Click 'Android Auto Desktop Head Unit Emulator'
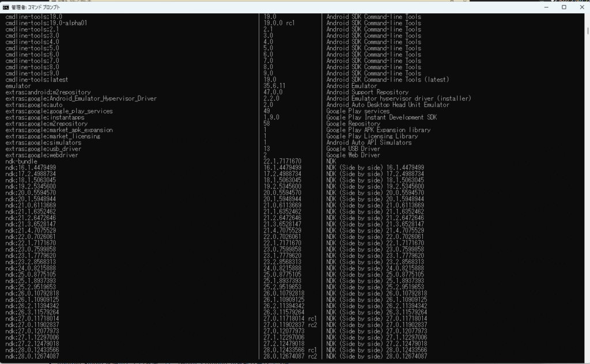The image size is (590, 364). tap(388, 105)
